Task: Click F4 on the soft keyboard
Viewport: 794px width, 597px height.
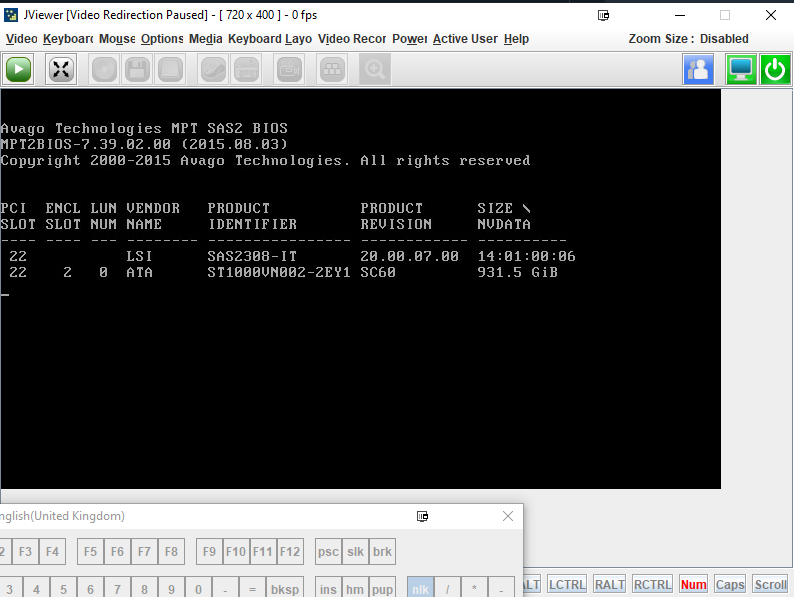Action: point(52,551)
